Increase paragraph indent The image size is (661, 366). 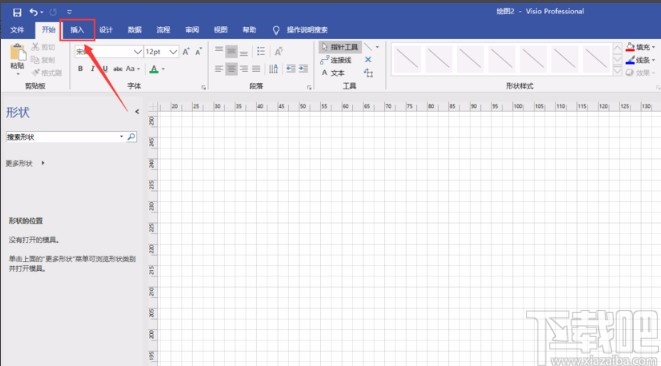pyautogui.click(x=304, y=69)
